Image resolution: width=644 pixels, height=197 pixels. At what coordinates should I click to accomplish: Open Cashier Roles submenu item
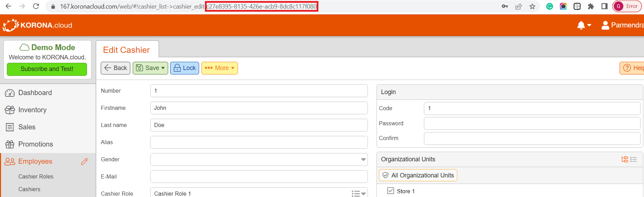click(36, 176)
